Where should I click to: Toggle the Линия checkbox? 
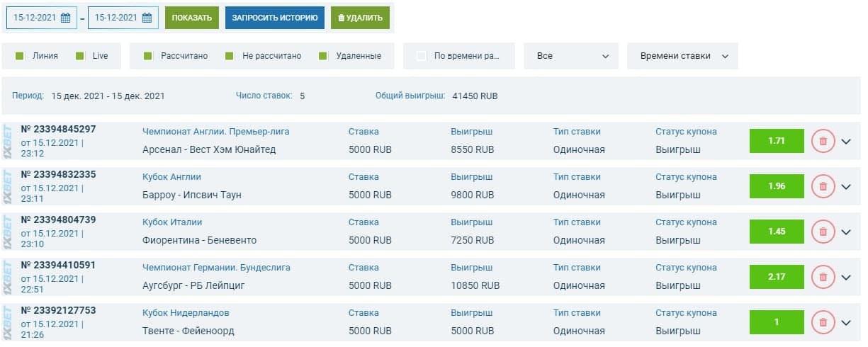[20, 56]
